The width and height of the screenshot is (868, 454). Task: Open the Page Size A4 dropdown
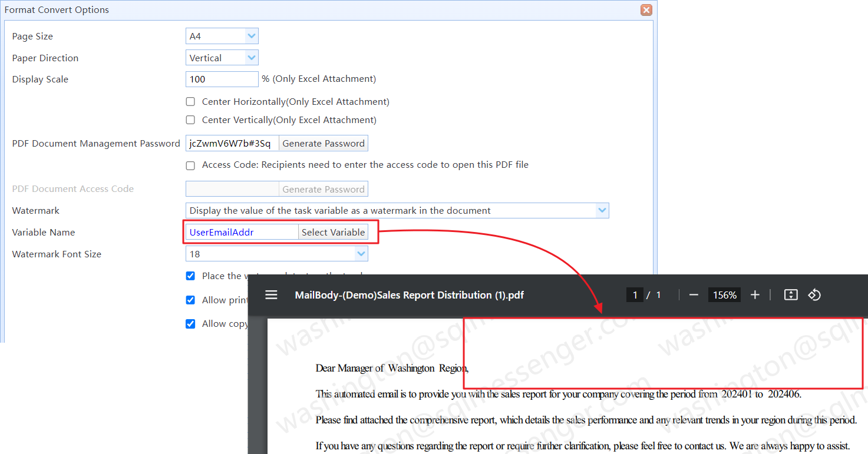(x=222, y=36)
